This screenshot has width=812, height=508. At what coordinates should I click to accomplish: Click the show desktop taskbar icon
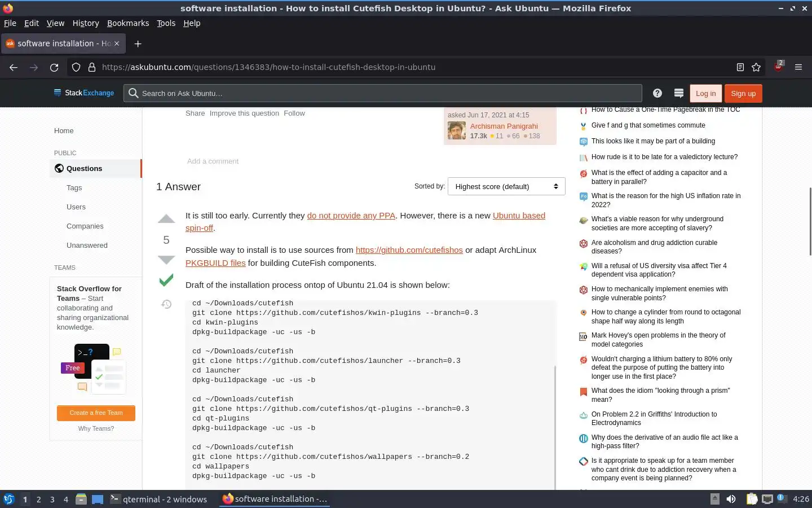pyautogui.click(x=98, y=499)
